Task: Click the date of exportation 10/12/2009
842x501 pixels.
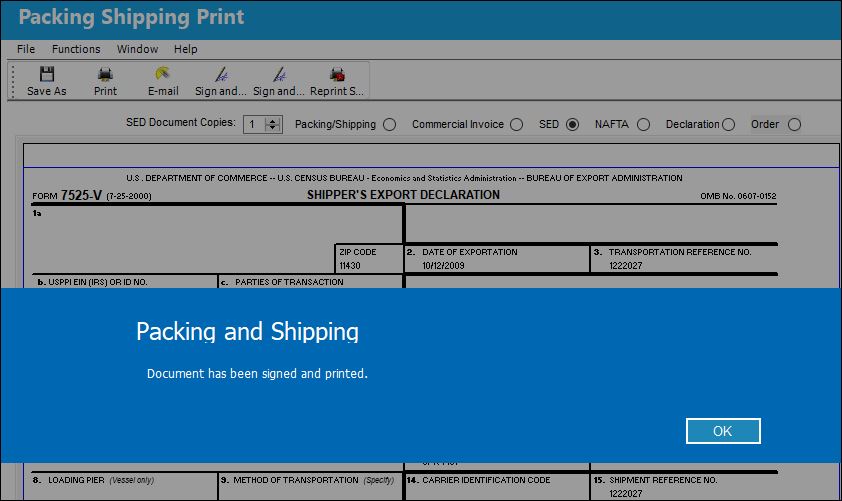Action: pyautogui.click(x=443, y=266)
